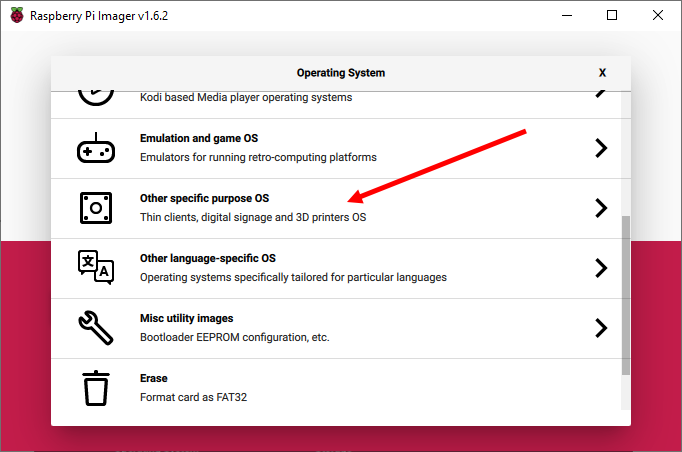The width and height of the screenshot is (682, 452).
Task: Maximize the Raspberry Pi Imager window
Action: [x=612, y=15]
